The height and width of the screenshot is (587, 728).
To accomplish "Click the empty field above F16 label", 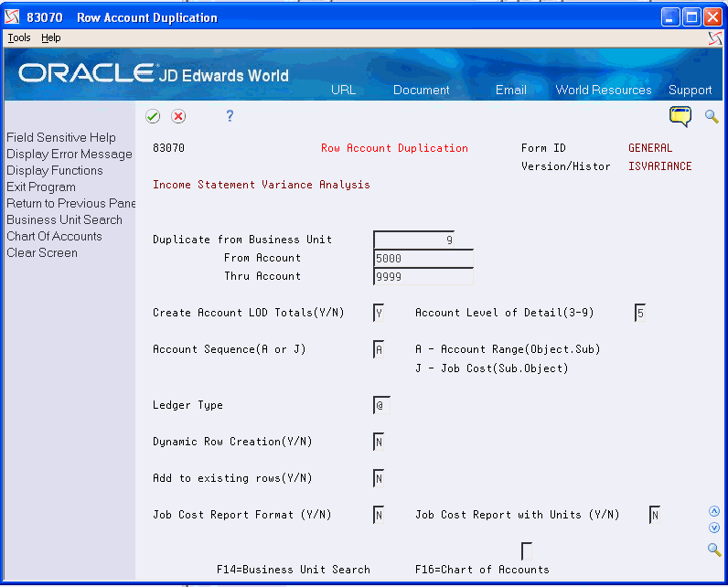I will tap(527, 551).
